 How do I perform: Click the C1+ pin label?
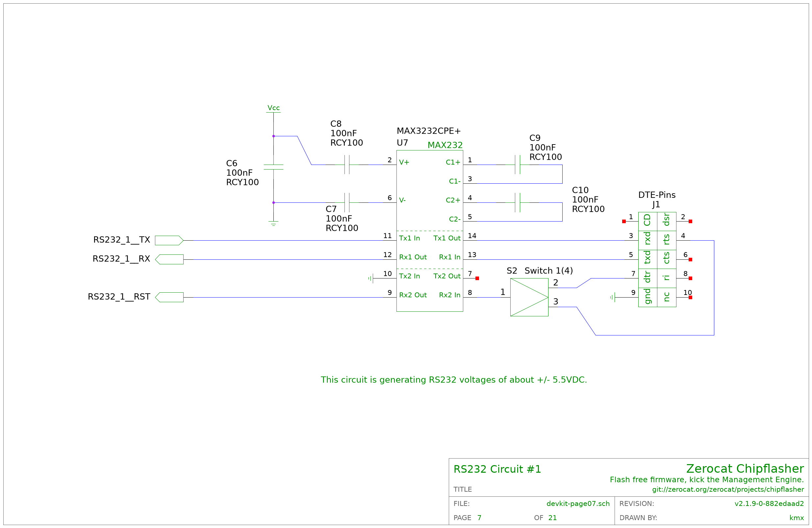(453, 162)
